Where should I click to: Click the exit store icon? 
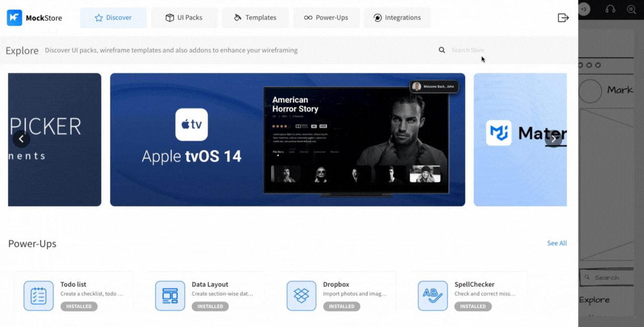coord(563,18)
